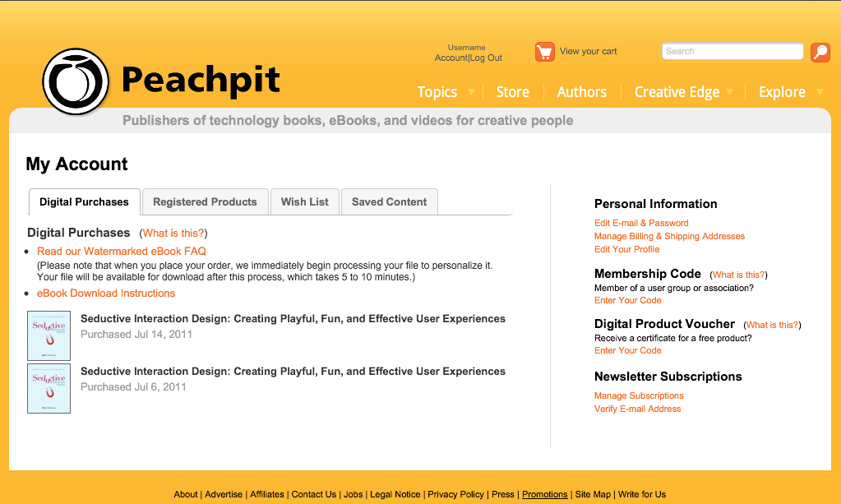
Task: Open eBook Download Instructions link
Action: 106,294
